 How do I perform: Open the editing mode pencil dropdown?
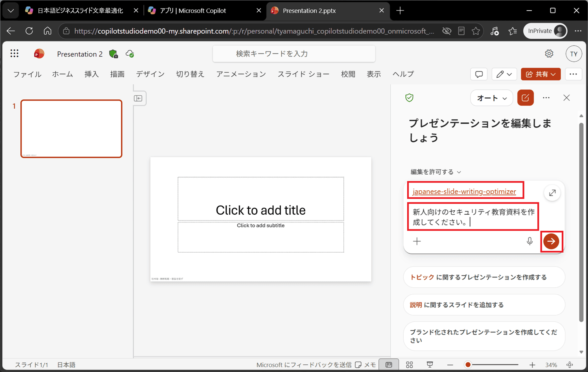pyautogui.click(x=504, y=74)
